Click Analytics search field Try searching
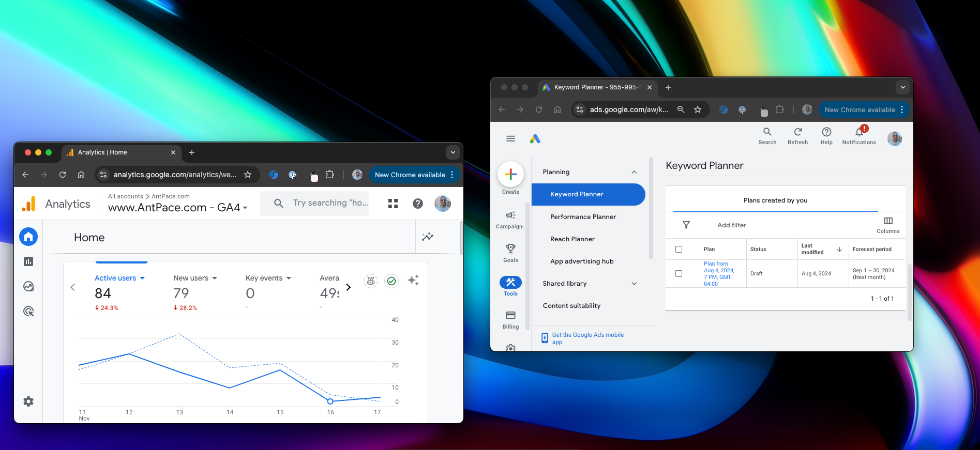This screenshot has width=980, height=450. pyautogui.click(x=314, y=203)
